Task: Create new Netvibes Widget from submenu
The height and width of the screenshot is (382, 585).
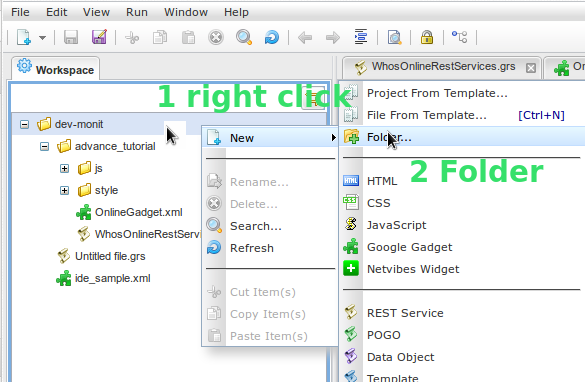Action: tap(463, 269)
